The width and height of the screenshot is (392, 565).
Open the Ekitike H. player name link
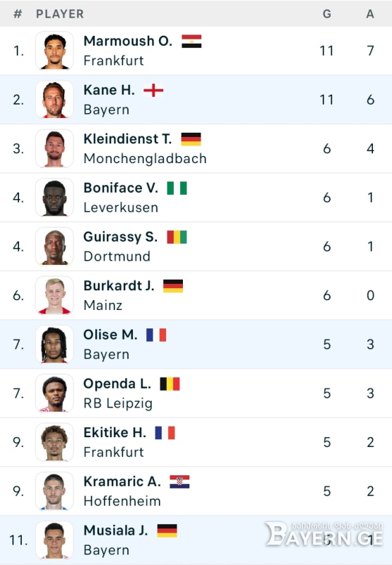click(x=115, y=432)
